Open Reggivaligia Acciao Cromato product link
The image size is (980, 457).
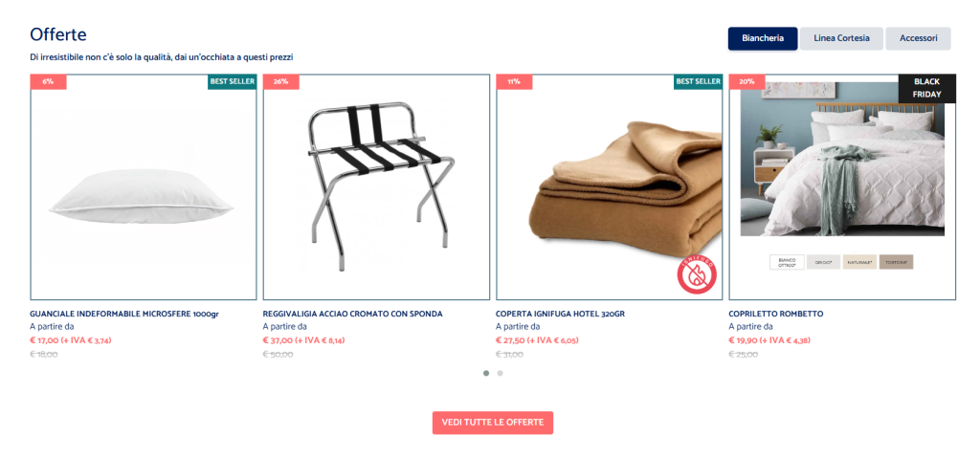(352, 314)
